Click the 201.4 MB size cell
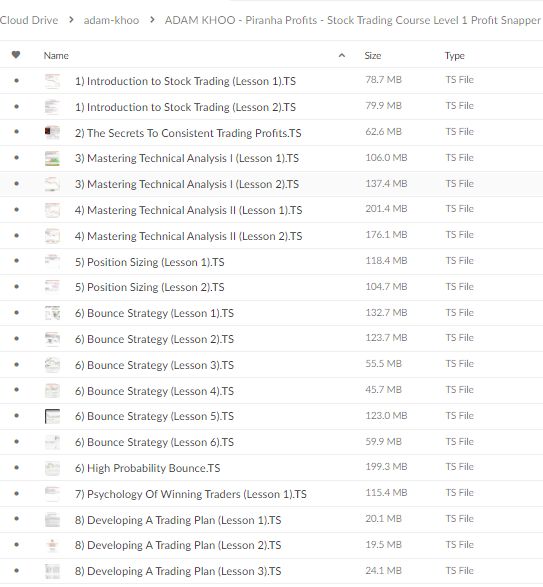Screen dimensions: 543x587 click(386, 209)
